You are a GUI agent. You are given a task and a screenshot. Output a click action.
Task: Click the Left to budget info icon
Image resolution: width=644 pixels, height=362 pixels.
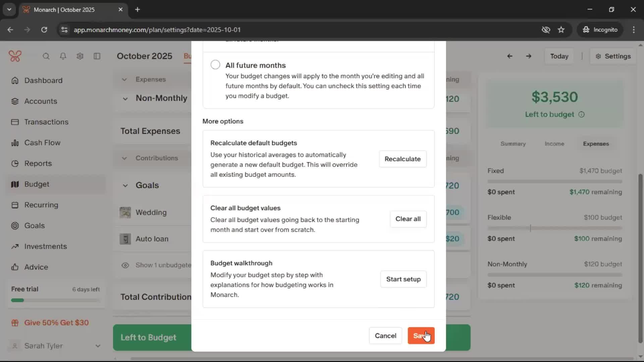pyautogui.click(x=582, y=115)
